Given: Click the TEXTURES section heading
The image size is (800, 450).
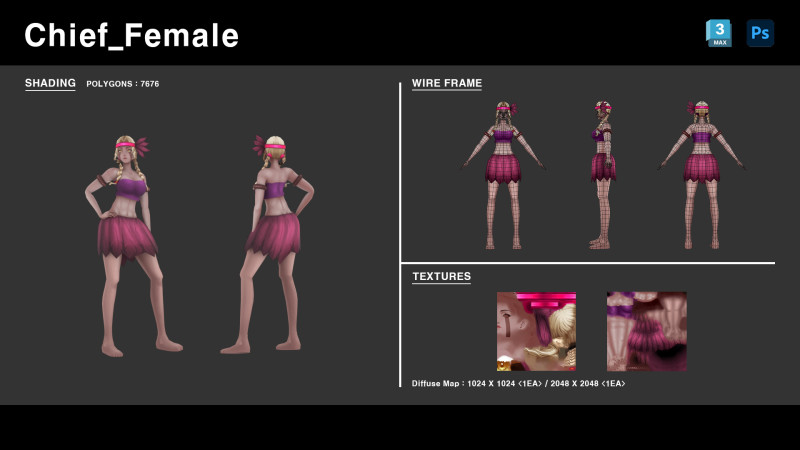Looking at the screenshot, I should pos(441,276).
